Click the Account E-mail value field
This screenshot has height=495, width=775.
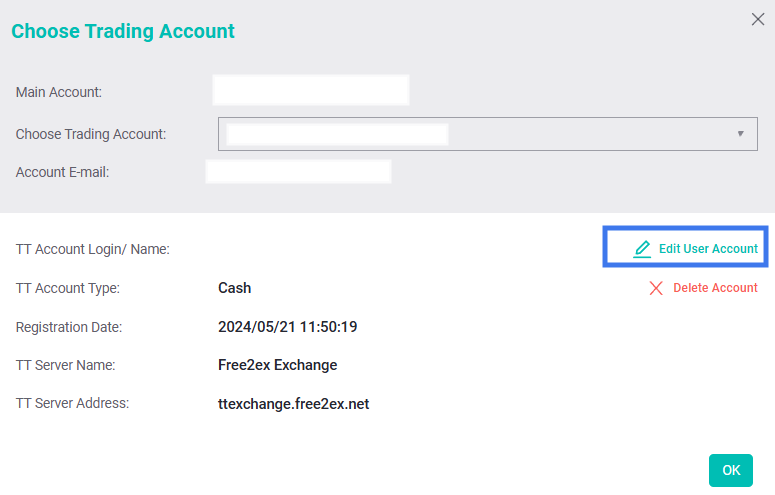click(x=298, y=172)
